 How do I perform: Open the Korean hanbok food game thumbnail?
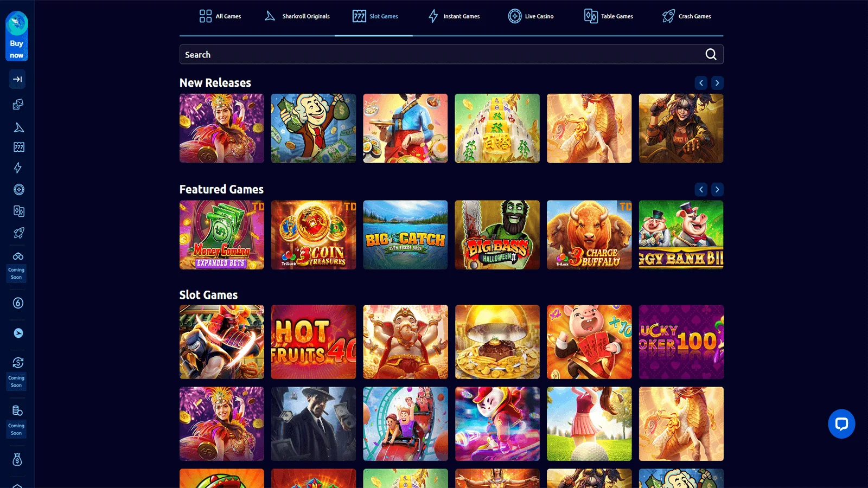click(405, 129)
